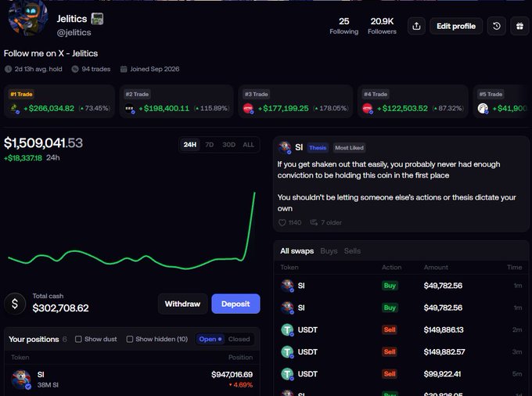Screen dimensions: 532x396
Task: Click clock icon next to avg. hold
Action: coord(8,69)
